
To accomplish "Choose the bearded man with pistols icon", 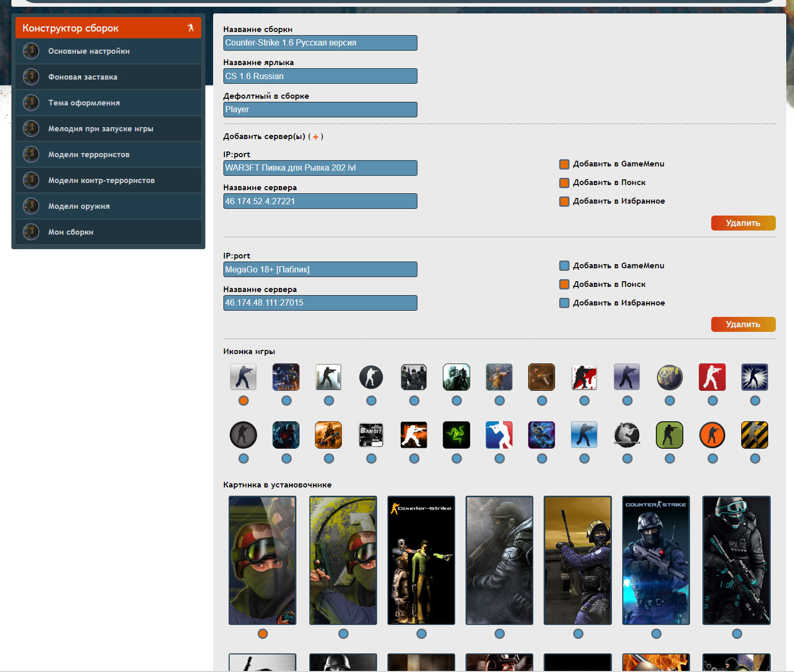I will tap(499, 377).
